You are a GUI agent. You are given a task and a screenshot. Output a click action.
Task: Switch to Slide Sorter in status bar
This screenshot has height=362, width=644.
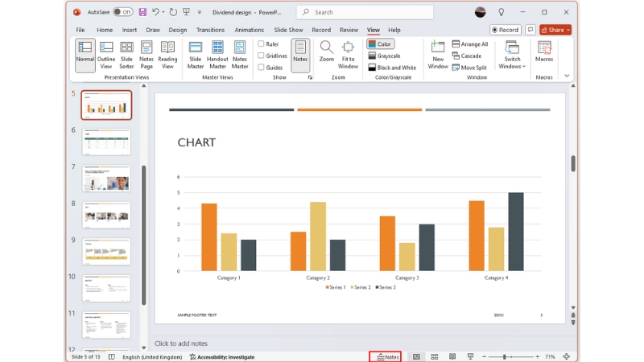434,356
